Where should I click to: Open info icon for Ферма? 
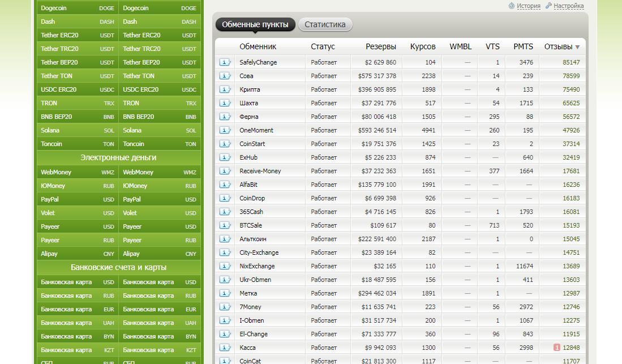(x=225, y=117)
